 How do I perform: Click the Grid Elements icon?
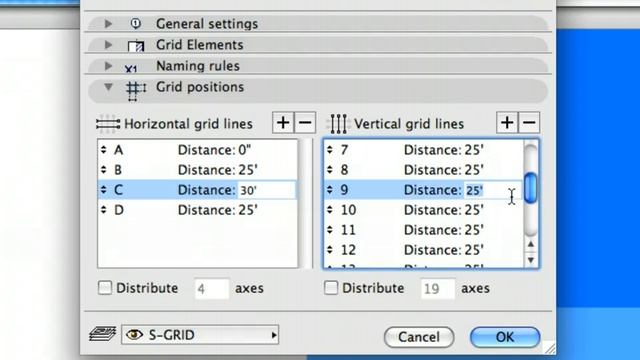point(136,46)
